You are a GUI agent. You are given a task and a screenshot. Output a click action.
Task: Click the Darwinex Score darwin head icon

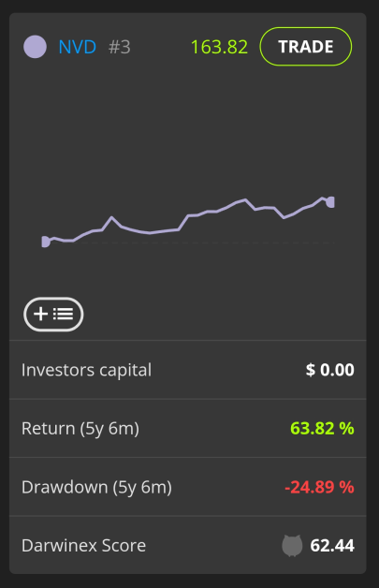[x=292, y=546]
